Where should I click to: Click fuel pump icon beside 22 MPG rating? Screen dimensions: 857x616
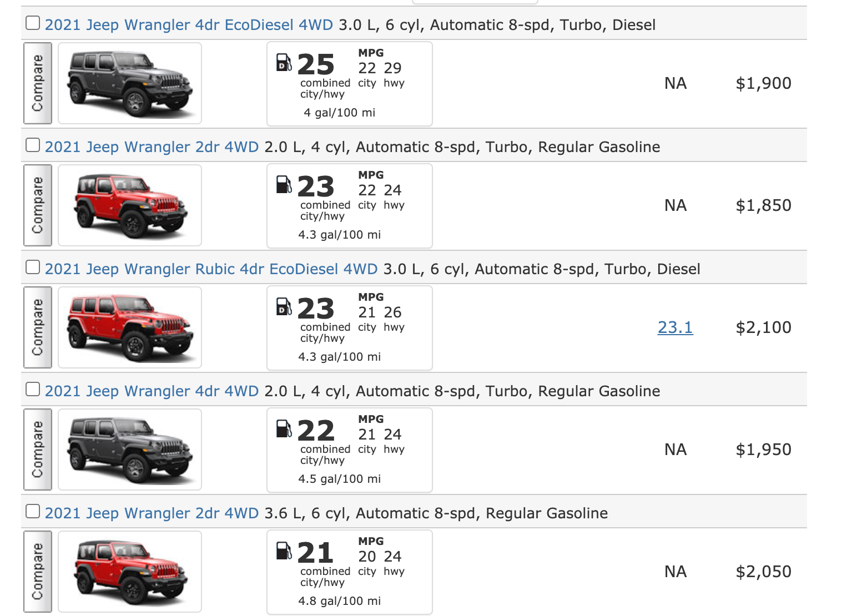(x=284, y=428)
